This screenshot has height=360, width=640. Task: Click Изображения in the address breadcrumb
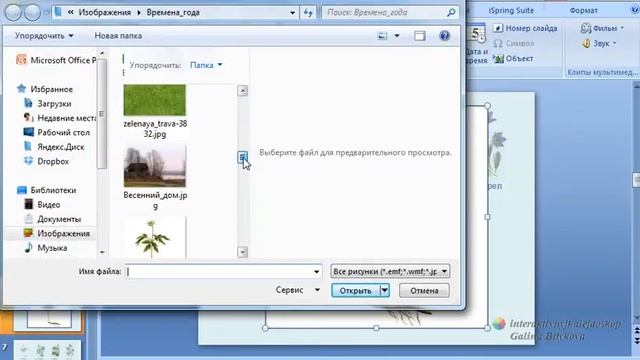(x=105, y=13)
